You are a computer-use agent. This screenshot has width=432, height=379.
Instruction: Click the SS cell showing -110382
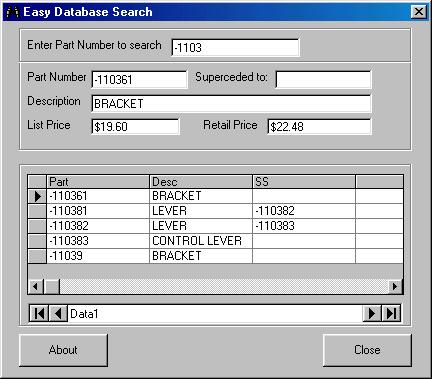tap(304, 211)
